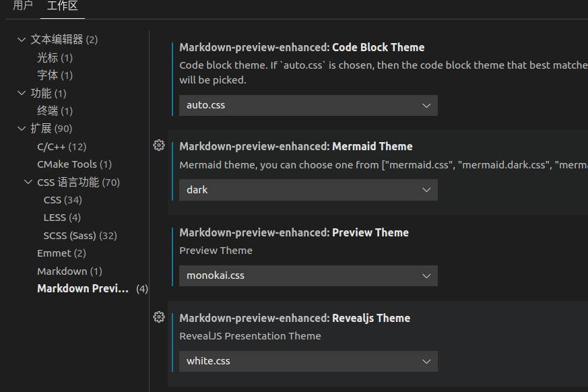Collapse the CSS 语言功能 subsection
Image resolution: width=588 pixels, height=392 pixels.
coord(28,182)
